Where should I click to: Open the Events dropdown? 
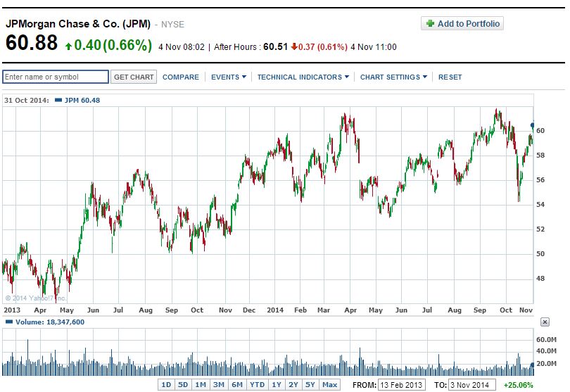point(229,77)
